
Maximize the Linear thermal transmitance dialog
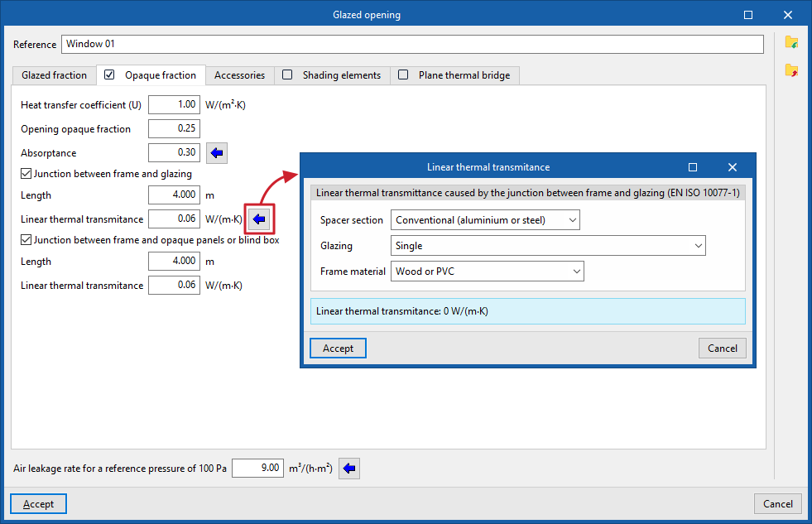point(693,167)
